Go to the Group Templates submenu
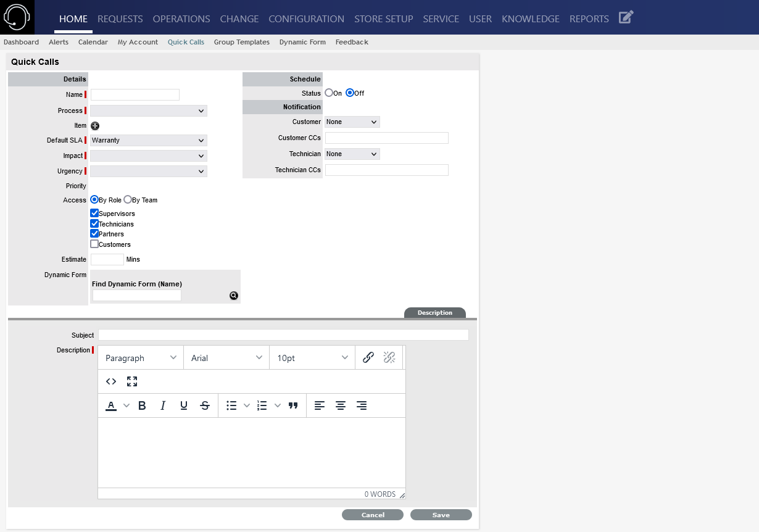The height and width of the screenshot is (532, 759). (241, 42)
